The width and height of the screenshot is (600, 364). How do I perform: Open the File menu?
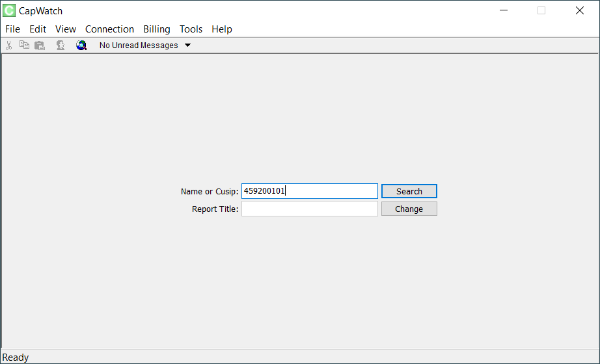pos(12,29)
